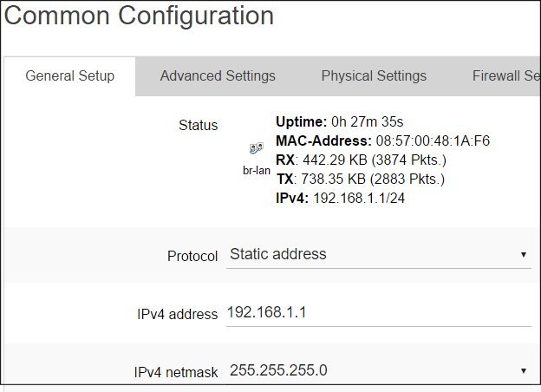Select the General Setup tab

69,76
